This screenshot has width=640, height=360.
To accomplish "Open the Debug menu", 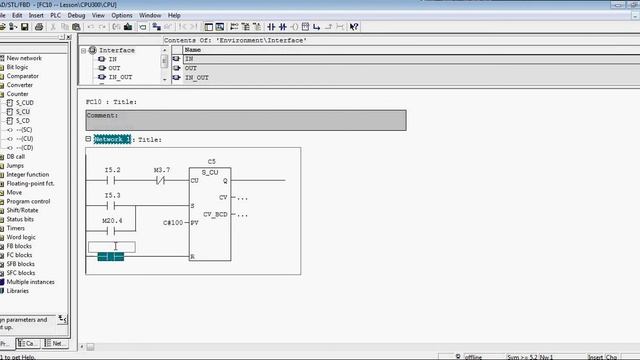I will [76, 15].
